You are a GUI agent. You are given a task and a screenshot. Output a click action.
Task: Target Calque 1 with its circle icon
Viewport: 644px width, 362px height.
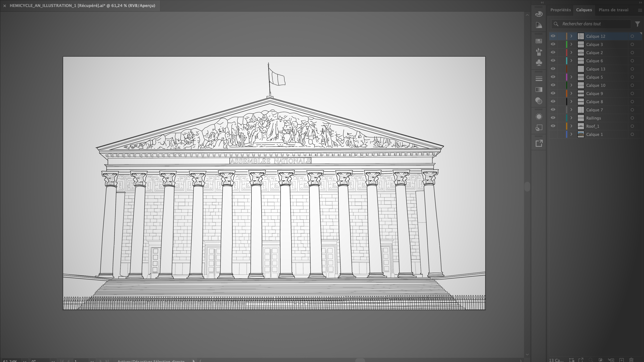coord(632,135)
